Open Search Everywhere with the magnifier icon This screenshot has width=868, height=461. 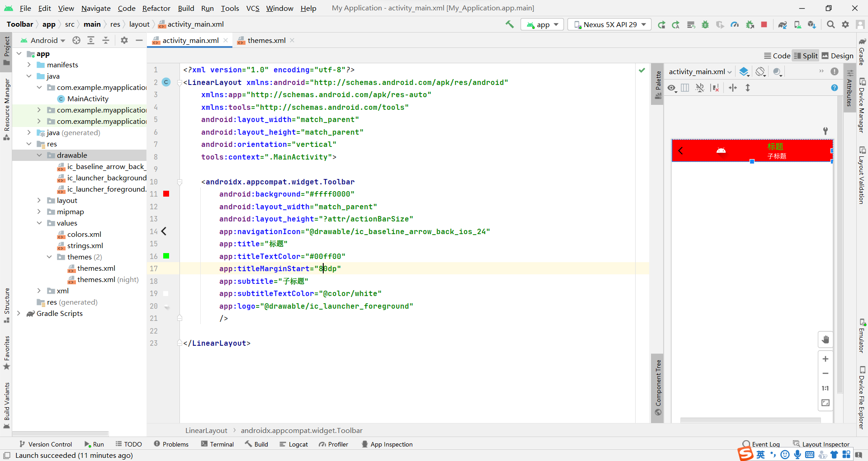tap(830, 24)
